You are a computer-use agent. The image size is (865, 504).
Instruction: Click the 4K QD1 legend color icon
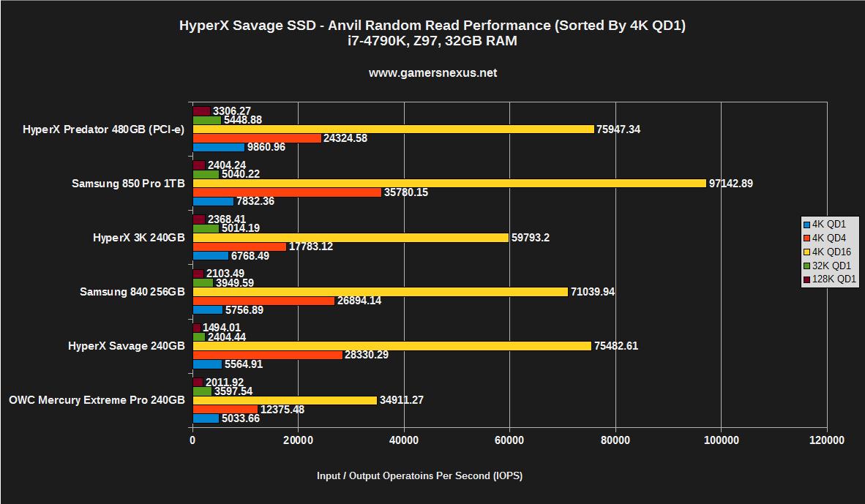point(806,225)
